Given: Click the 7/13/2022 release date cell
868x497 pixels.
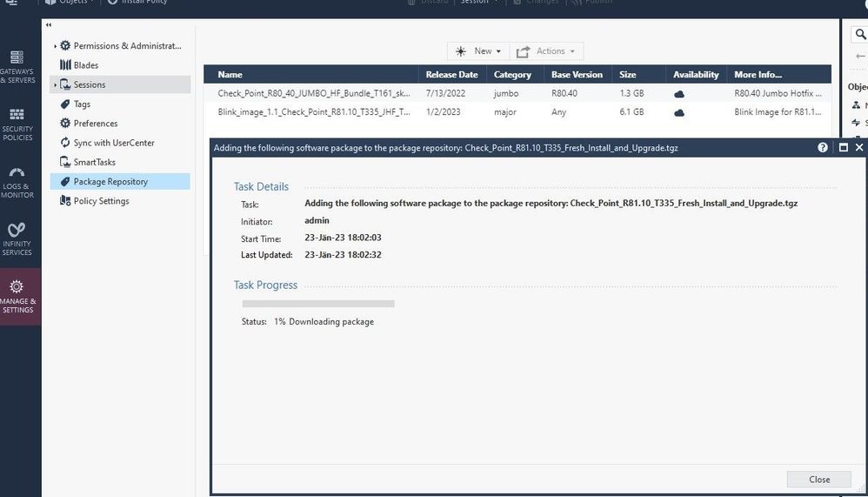Looking at the screenshot, I should click(x=445, y=93).
